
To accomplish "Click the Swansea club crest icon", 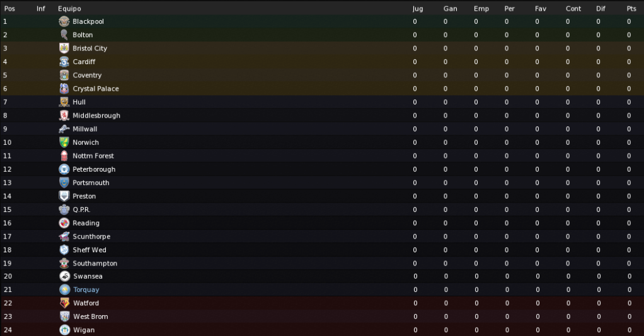I will coord(64,276).
